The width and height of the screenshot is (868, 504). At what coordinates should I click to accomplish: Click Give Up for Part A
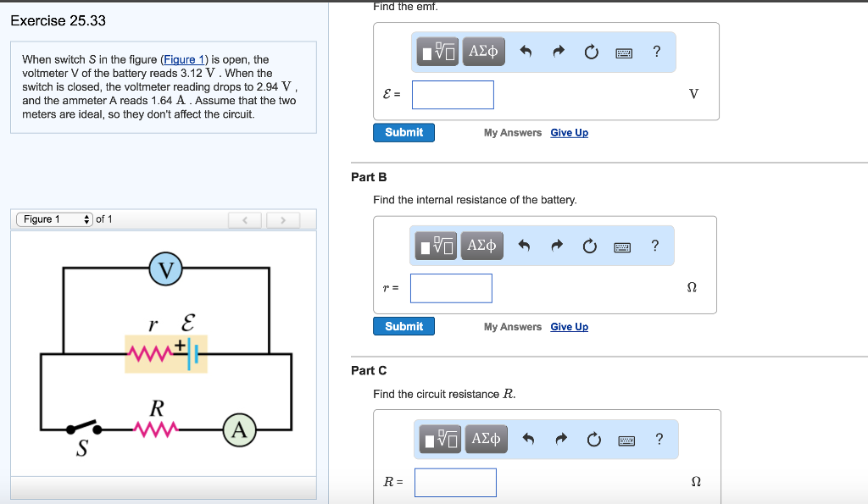(x=569, y=132)
